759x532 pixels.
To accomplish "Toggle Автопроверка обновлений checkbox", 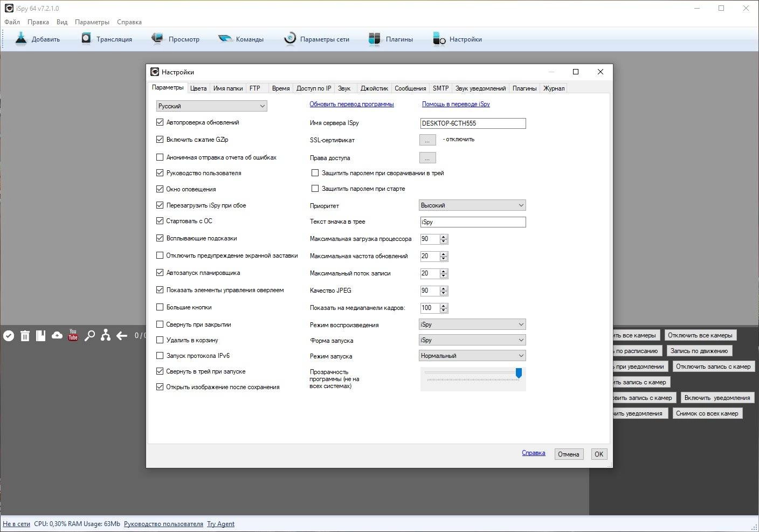I will pyautogui.click(x=160, y=122).
